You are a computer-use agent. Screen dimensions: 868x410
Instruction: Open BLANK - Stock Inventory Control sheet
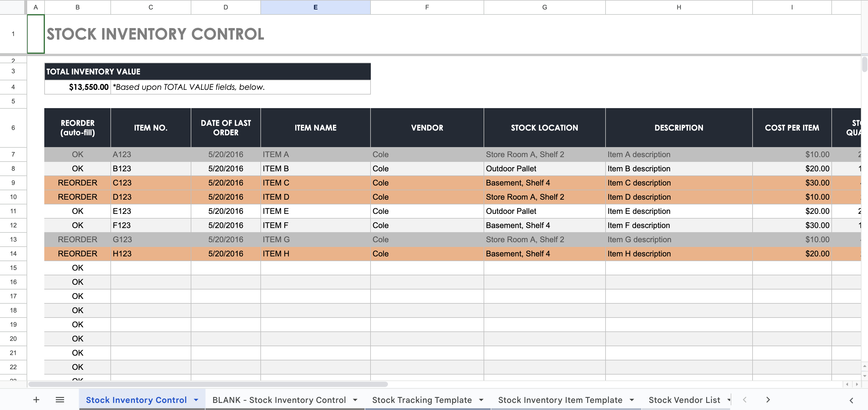279,400
